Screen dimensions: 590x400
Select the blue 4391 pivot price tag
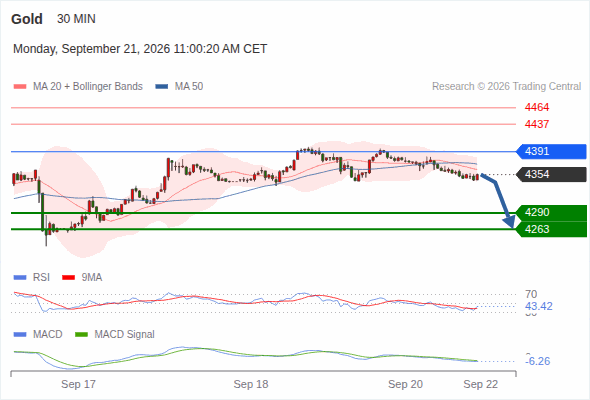pos(551,151)
